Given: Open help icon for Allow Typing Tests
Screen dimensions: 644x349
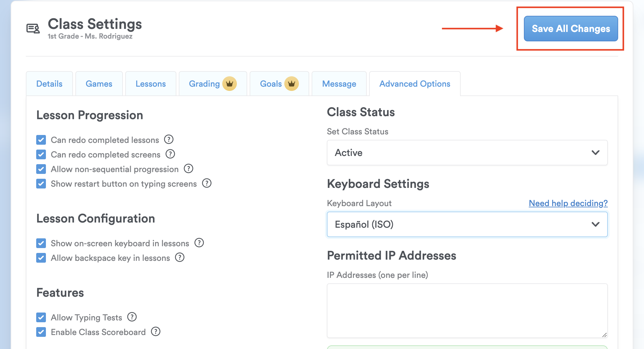Looking at the screenshot, I should pos(132,317).
